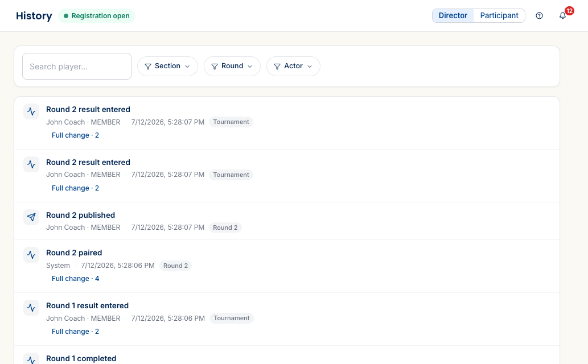This screenshot has height=364, width=588.
Task: Switch to Participant view
Action: (x=499, y=16)
